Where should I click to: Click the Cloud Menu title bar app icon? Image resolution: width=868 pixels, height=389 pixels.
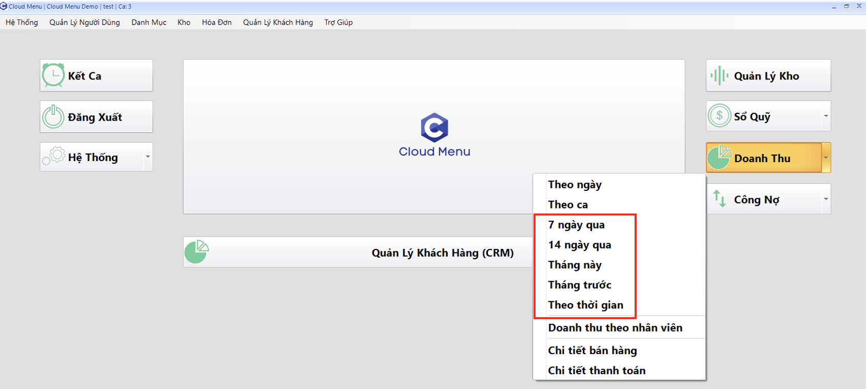point(4,6)
